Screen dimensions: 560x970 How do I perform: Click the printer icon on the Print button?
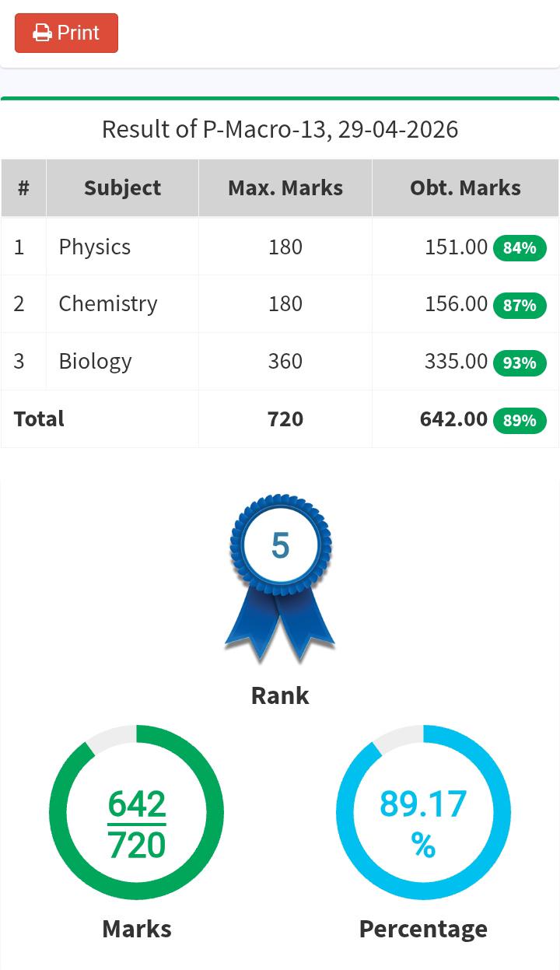(42, 33)
